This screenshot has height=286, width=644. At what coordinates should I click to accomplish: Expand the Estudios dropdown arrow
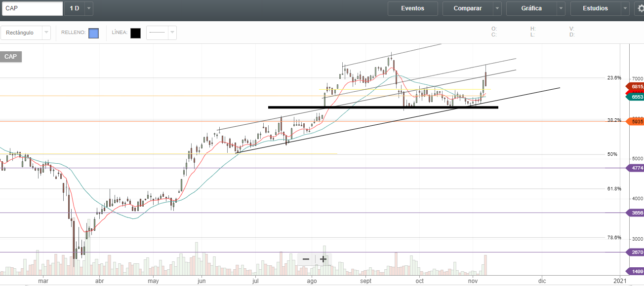[625, 8]
